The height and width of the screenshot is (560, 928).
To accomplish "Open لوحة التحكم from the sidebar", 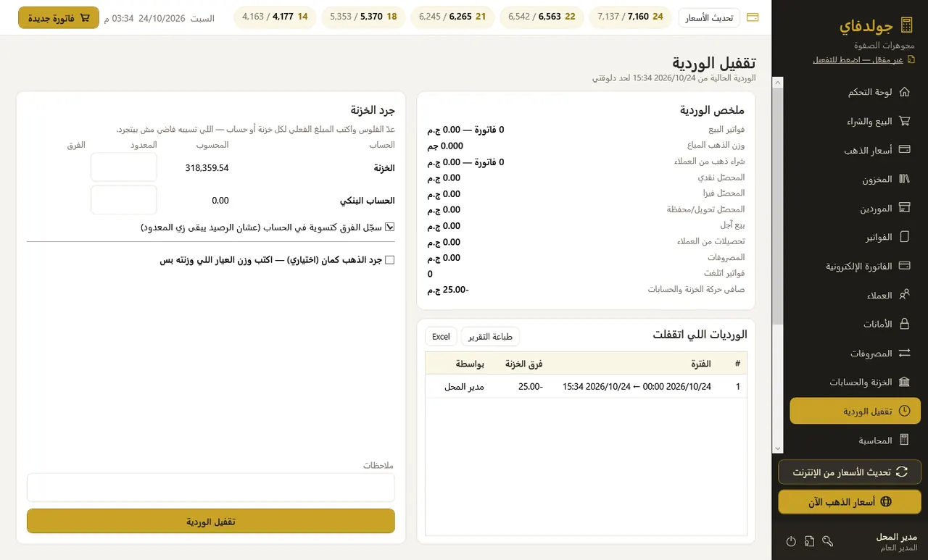I will (855, 92).
